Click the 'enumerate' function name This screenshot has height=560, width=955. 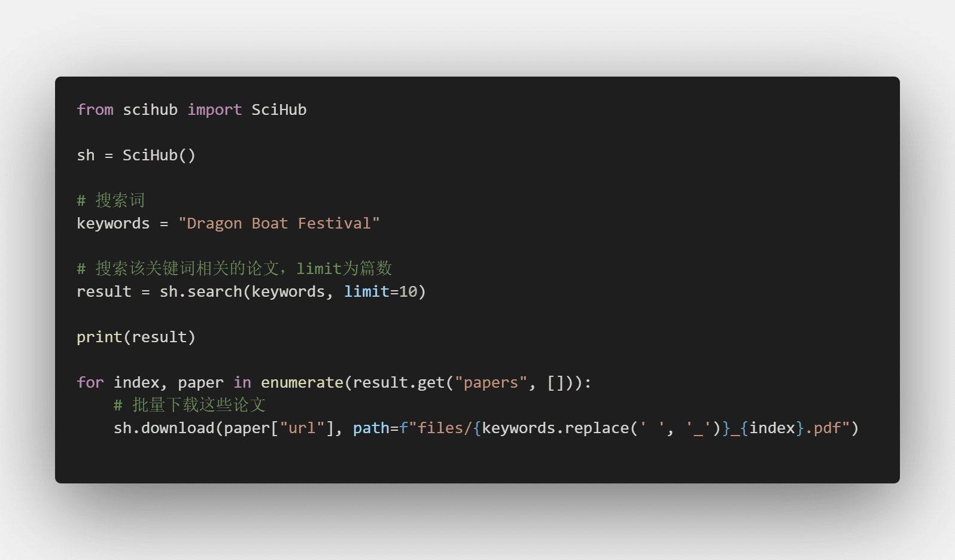pos(302,383)
